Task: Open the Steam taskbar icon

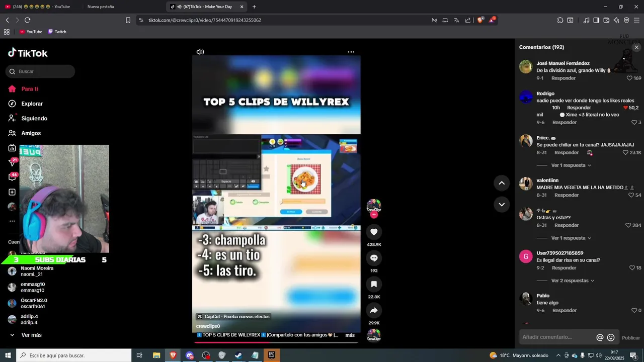Action: tap(238, 355)
